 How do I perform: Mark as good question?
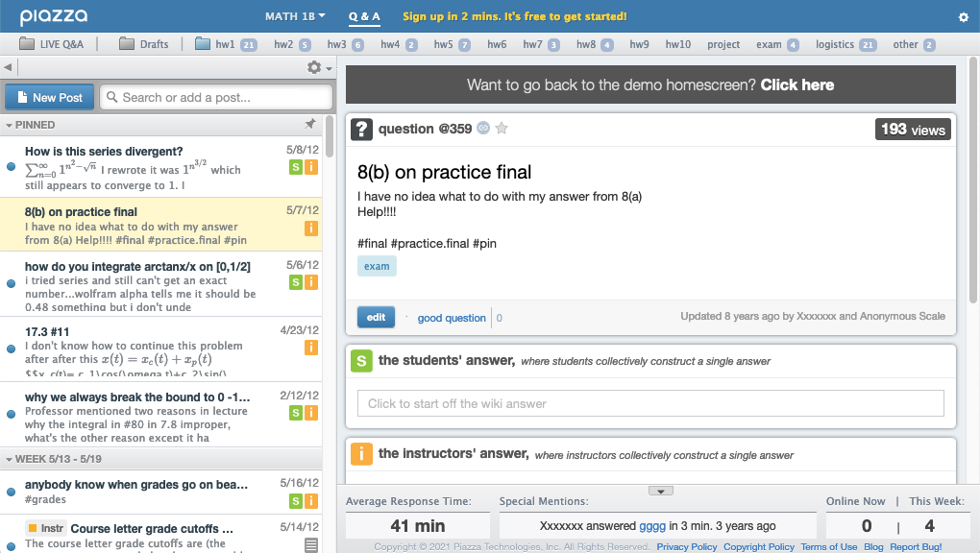(x=452, y=318)
